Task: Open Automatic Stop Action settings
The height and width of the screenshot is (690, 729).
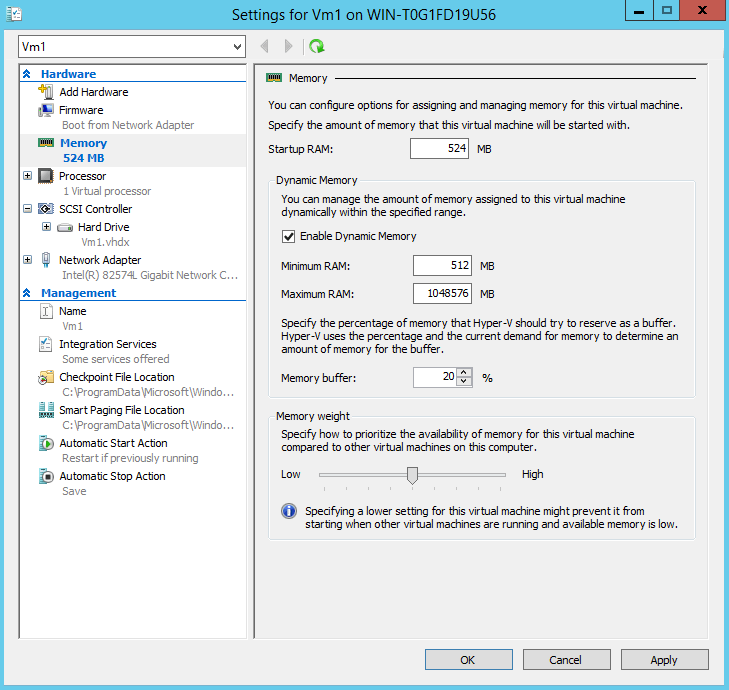Action: [x=112, y=476]
